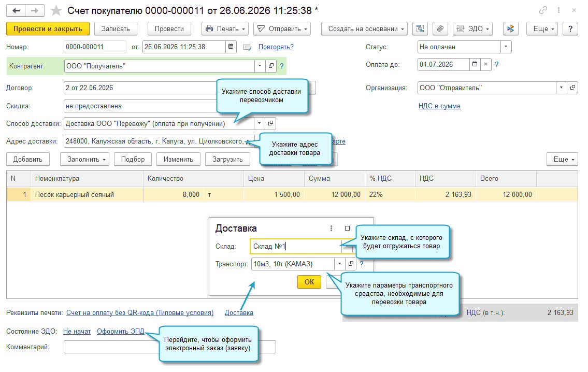Click the Доставка link at the bottom

[x=239, y=313]
